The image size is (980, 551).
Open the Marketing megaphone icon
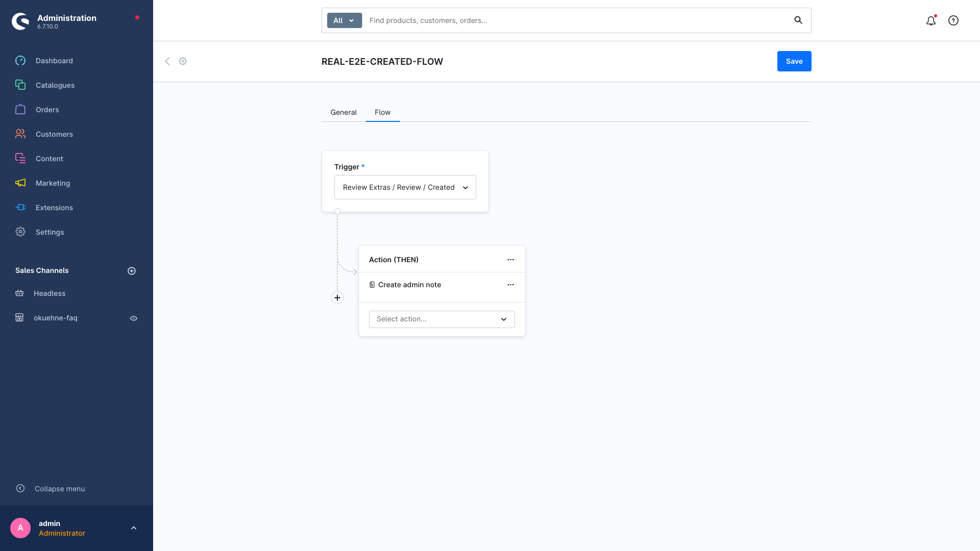coord(20,183)
